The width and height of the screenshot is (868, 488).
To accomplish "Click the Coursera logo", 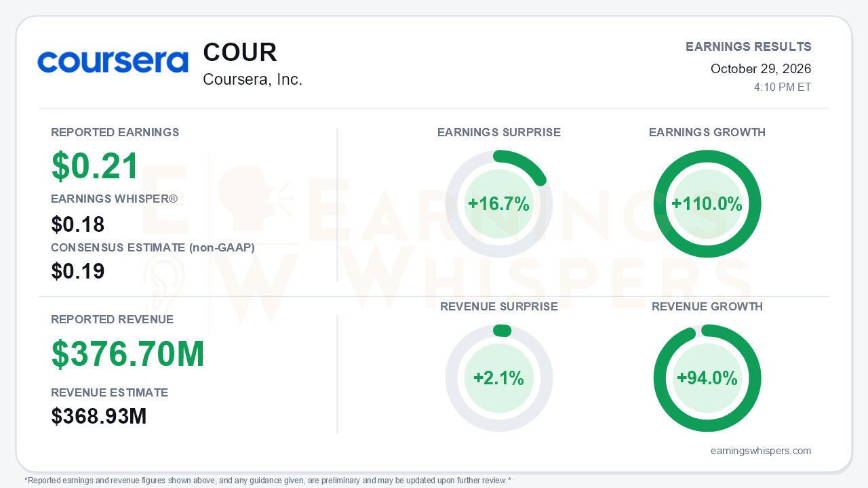I will tap(113, 62).
